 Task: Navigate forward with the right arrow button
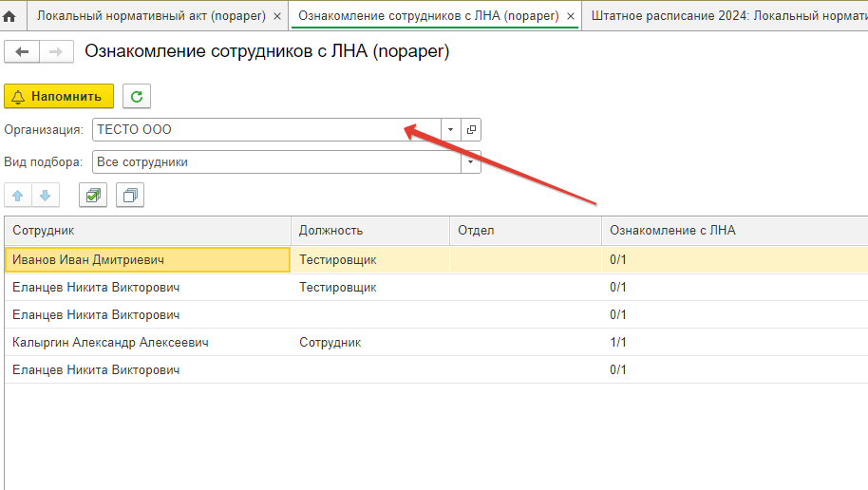coord(56,52)
